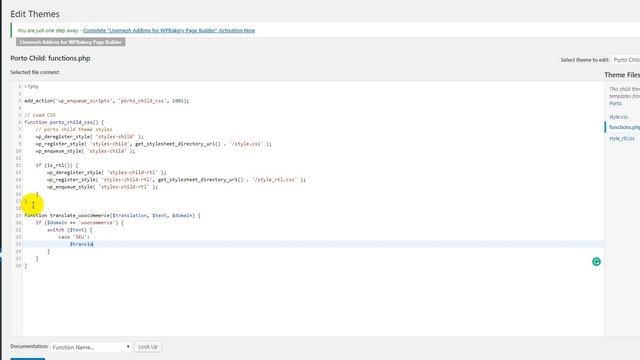Click the line "if ($domain == 'woocommerce') {"
640x360 pixels.
[x=79, y=223]
